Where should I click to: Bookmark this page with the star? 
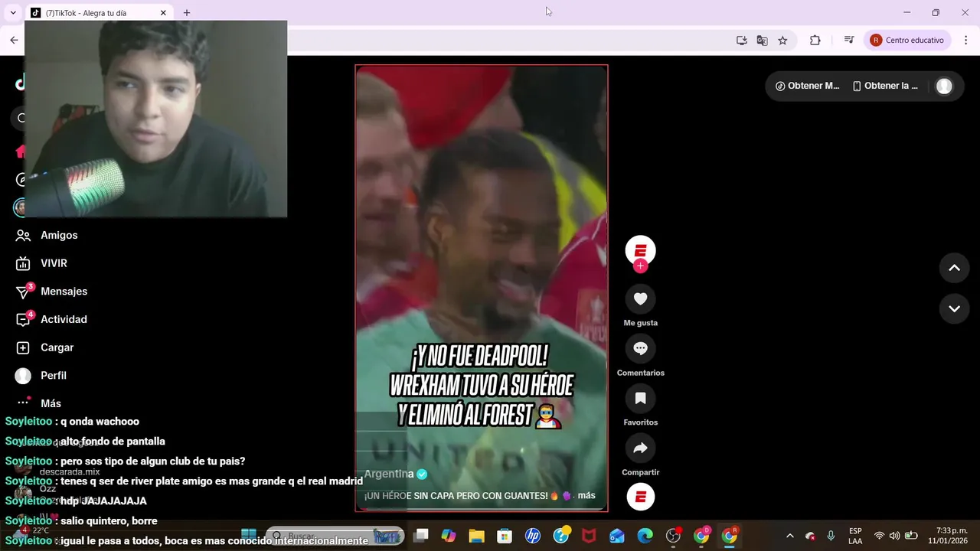coord(782,41)
